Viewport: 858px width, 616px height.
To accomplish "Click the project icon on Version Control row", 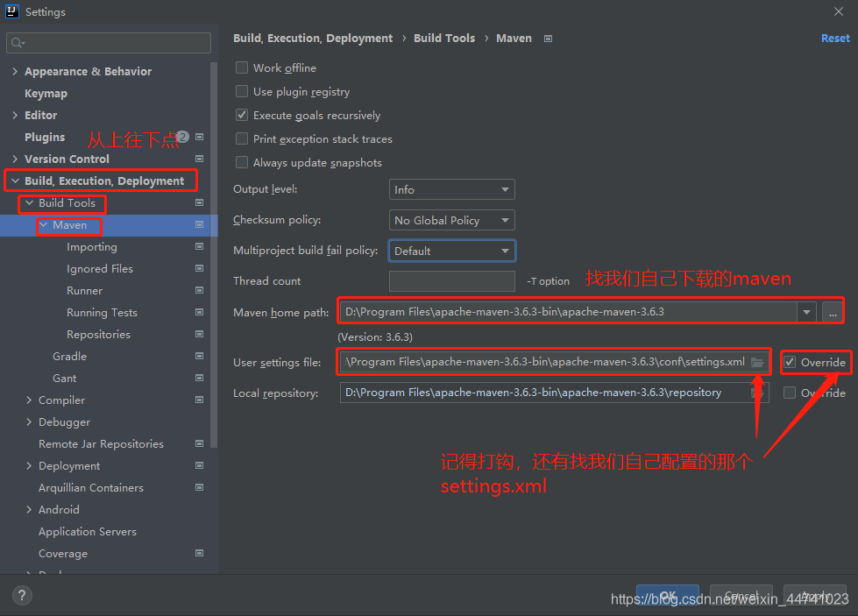I will coord(199,159).
